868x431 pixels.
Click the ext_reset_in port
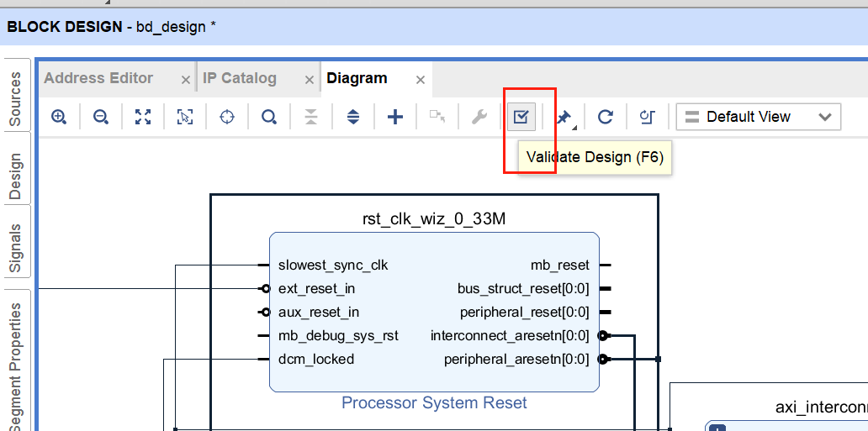point(316,289)
